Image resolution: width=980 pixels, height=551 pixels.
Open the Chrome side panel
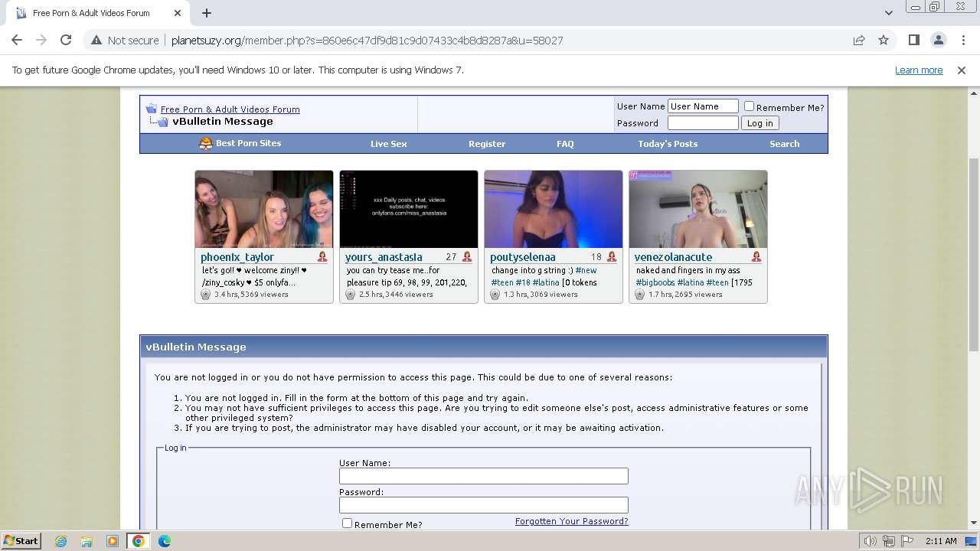pos(913,40)
